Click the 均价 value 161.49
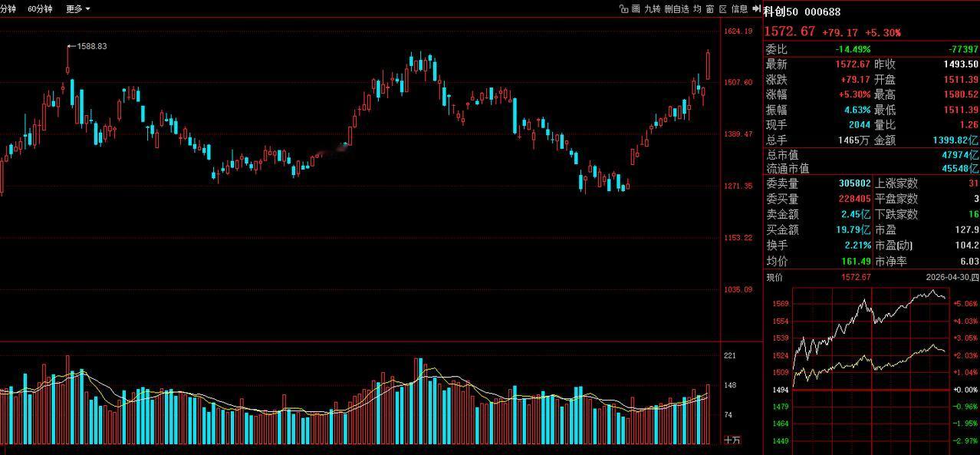This screenshot has width=980, height=455. (x=856, y=262)
